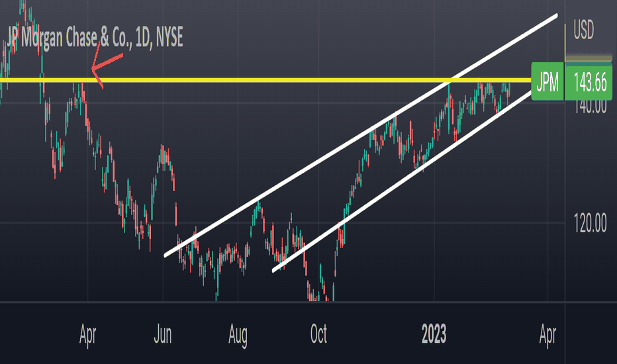The image size is (617, 364).
Task: Select the 143.66 current price label
Action: (x=589, y=82)
